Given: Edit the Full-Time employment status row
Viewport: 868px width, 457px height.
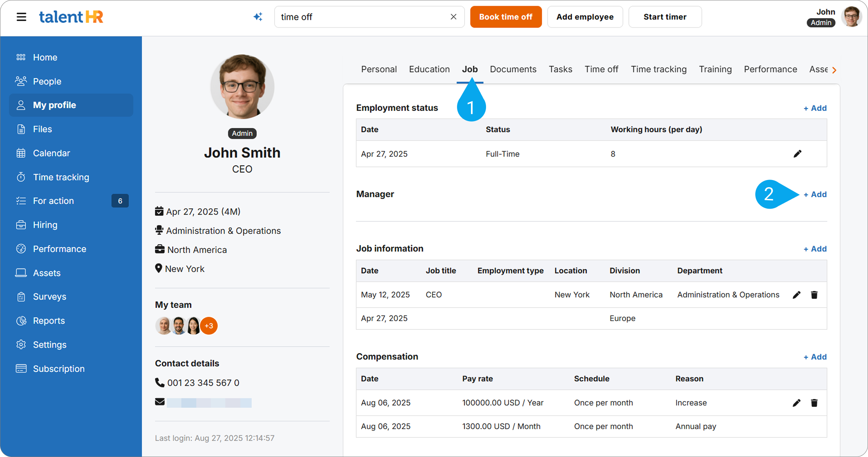Looking at the screenshot, I should tap(797, 154).
